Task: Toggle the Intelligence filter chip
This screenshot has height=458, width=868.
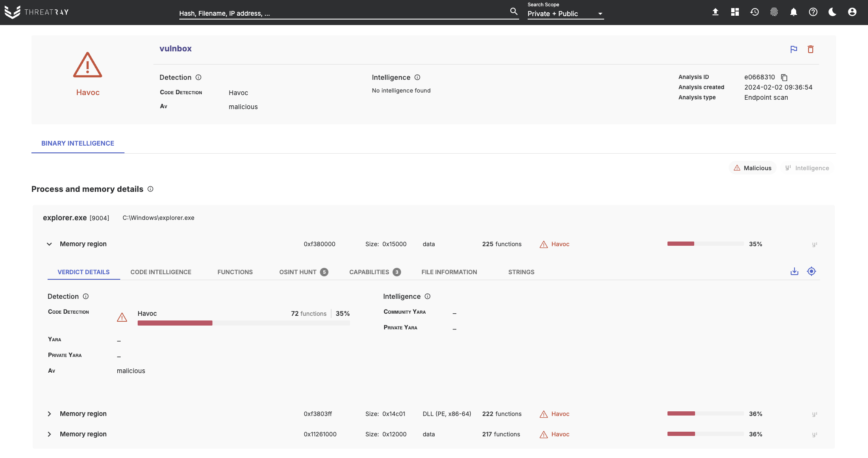Action: pyautogui.click(x=807, y=168)
